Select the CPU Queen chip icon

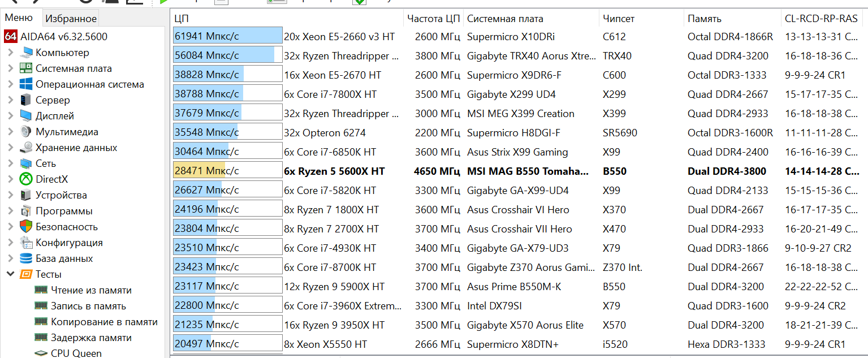coord(41,353)
